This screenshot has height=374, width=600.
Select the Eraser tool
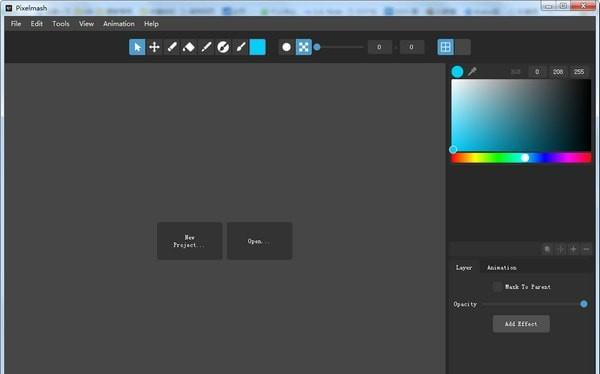189,47
